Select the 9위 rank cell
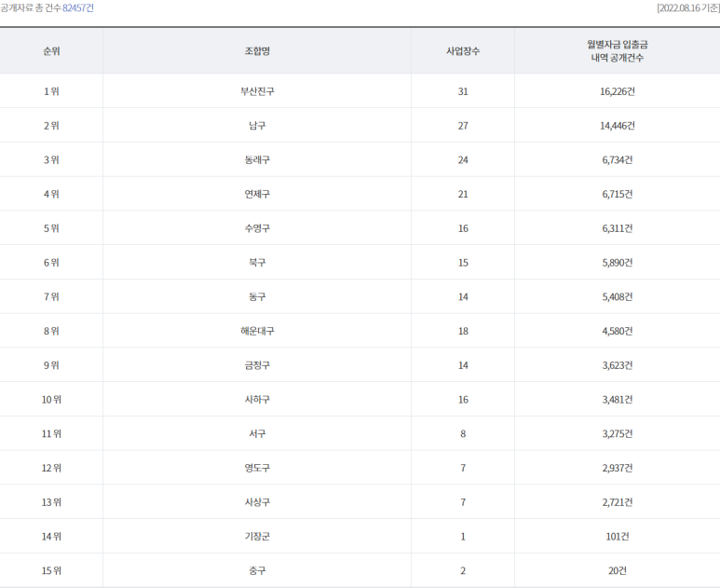Image resolution: width=720 pixels, height=588 pixels. (x=51, y=365)
